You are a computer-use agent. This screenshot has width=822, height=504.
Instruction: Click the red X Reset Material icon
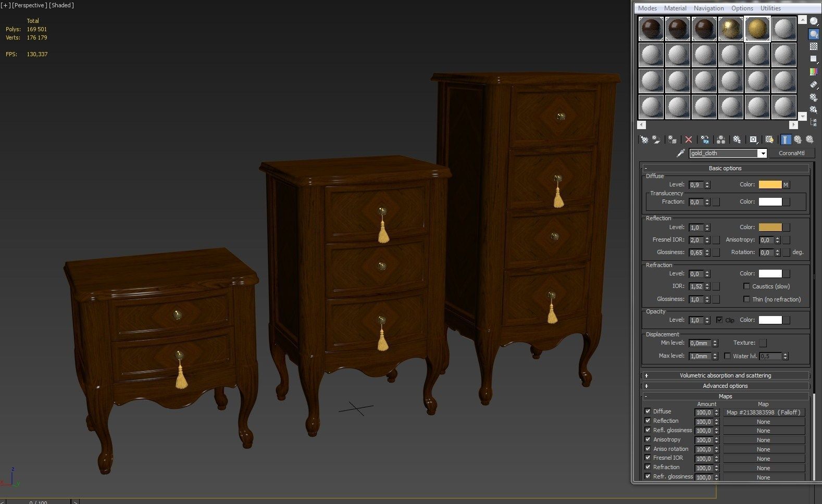[689, 140]
